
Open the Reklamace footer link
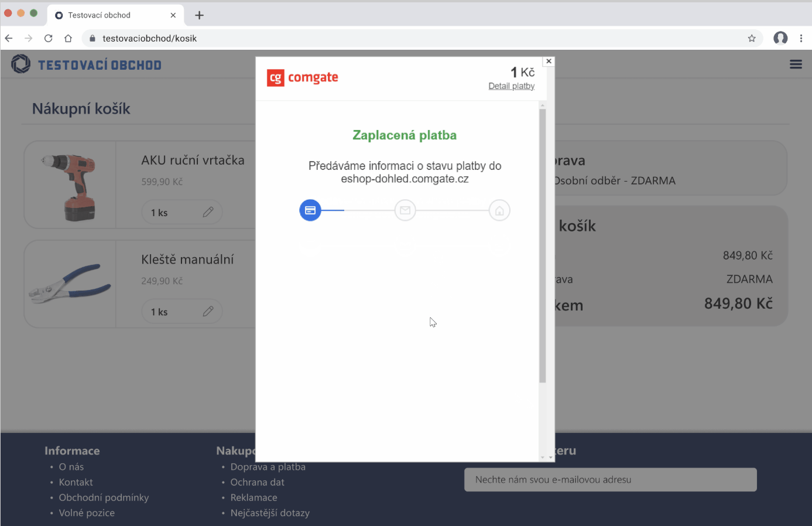click(253, 497)
